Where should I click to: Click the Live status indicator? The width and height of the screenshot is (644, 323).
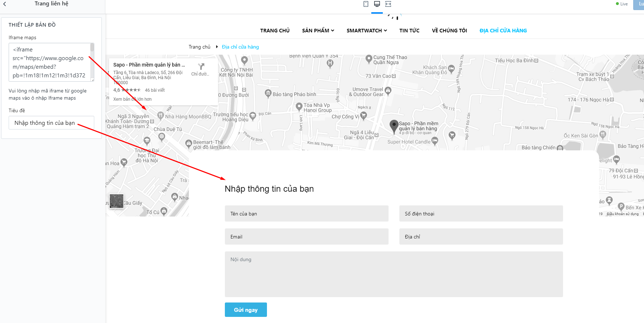tap(622, 4)
